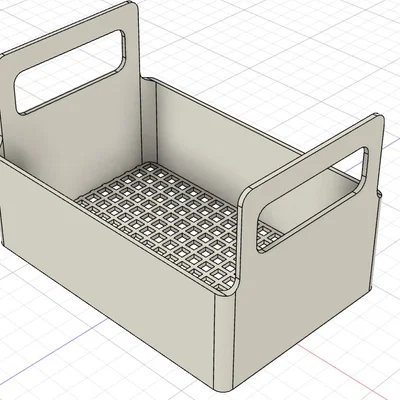
Task: Click the left handle cutout opening
Action: [70, 72]
